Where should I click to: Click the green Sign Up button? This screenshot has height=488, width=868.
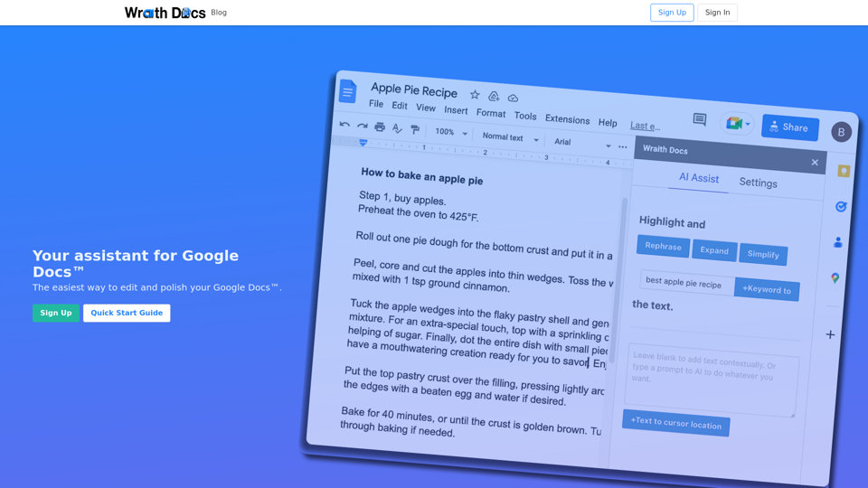(56, 313)
